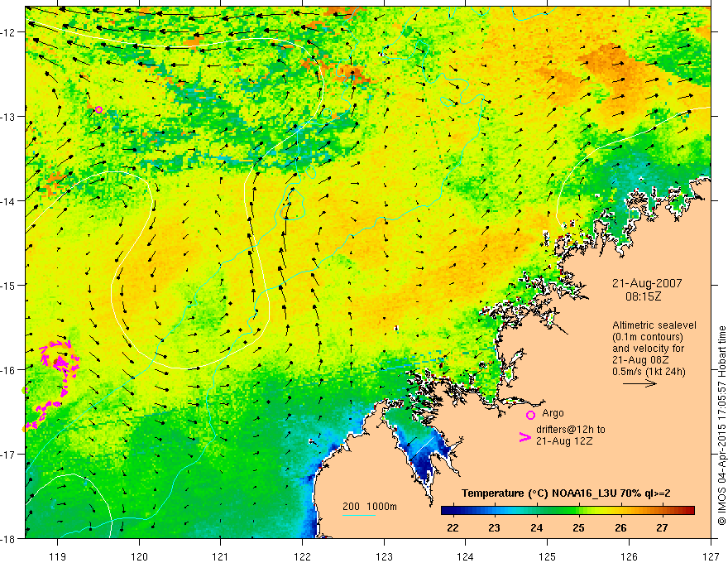Click the magenta drifter arrowhead legend symbol

[524, 437]
